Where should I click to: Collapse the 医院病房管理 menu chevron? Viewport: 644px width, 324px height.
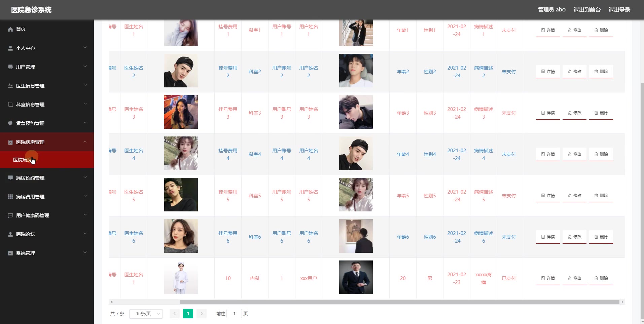(x=85, y=142)
